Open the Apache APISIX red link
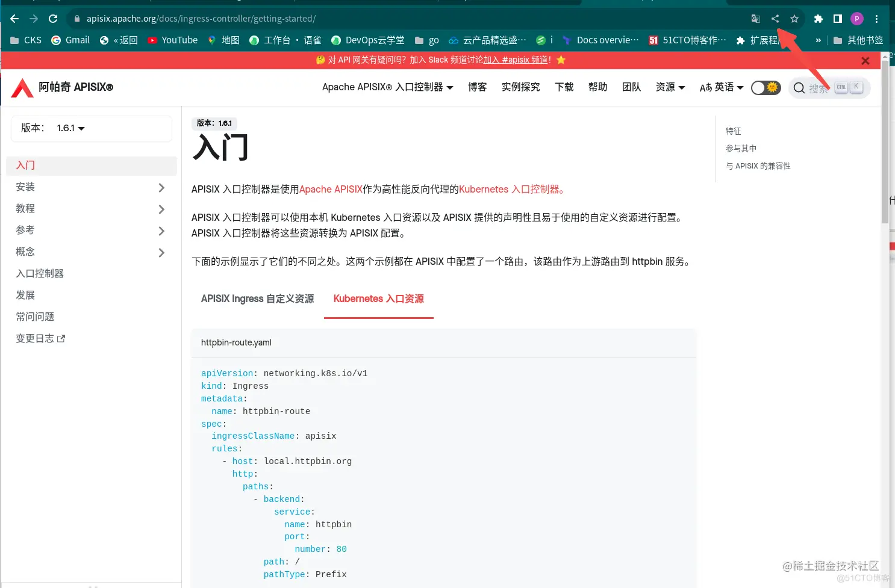The width and height of the screenshot is (895, 588). tap(331, 190)
